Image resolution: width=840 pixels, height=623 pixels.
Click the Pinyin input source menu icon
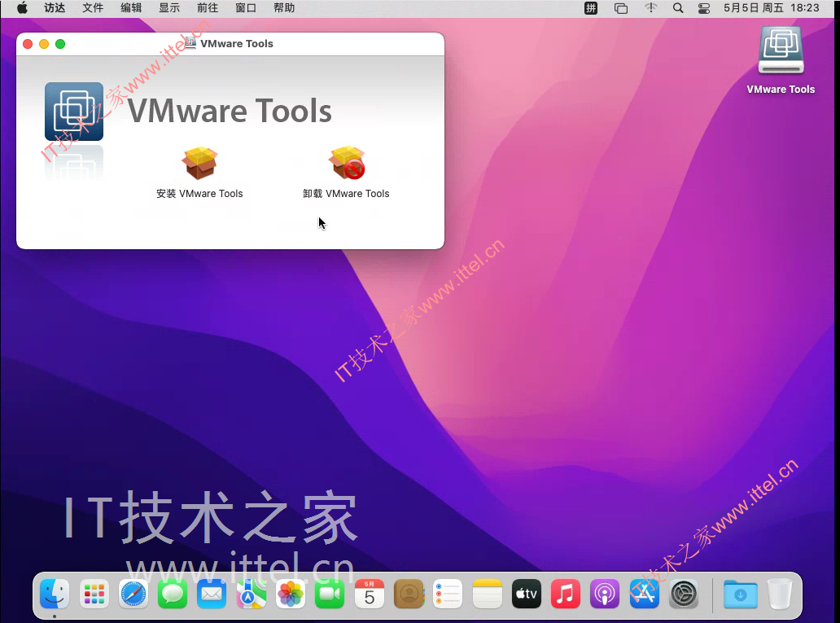coord(591,8)
